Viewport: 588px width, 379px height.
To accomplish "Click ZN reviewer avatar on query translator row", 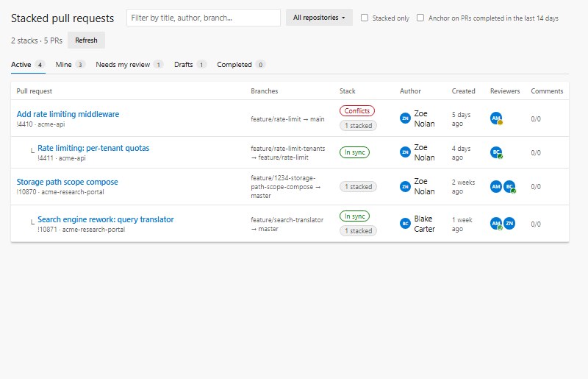I will [509, 223].
